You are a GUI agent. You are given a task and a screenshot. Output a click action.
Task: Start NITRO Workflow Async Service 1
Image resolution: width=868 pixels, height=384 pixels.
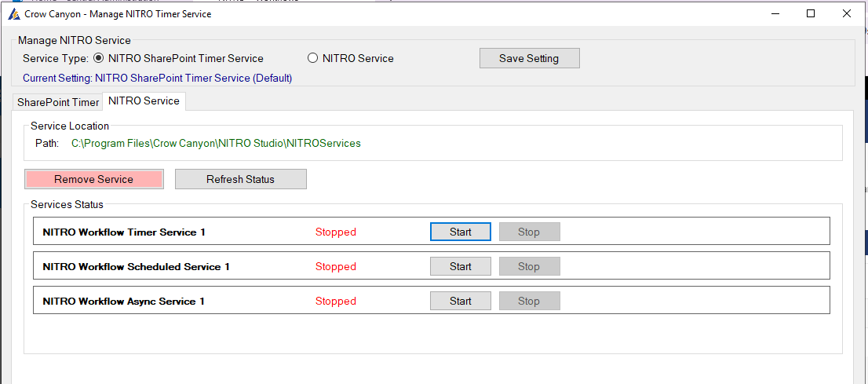tap(461, 301)
